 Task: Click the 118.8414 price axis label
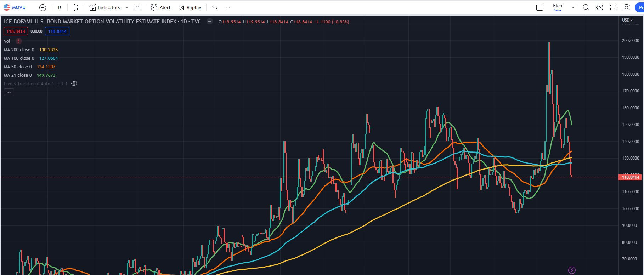coord(631,177)
